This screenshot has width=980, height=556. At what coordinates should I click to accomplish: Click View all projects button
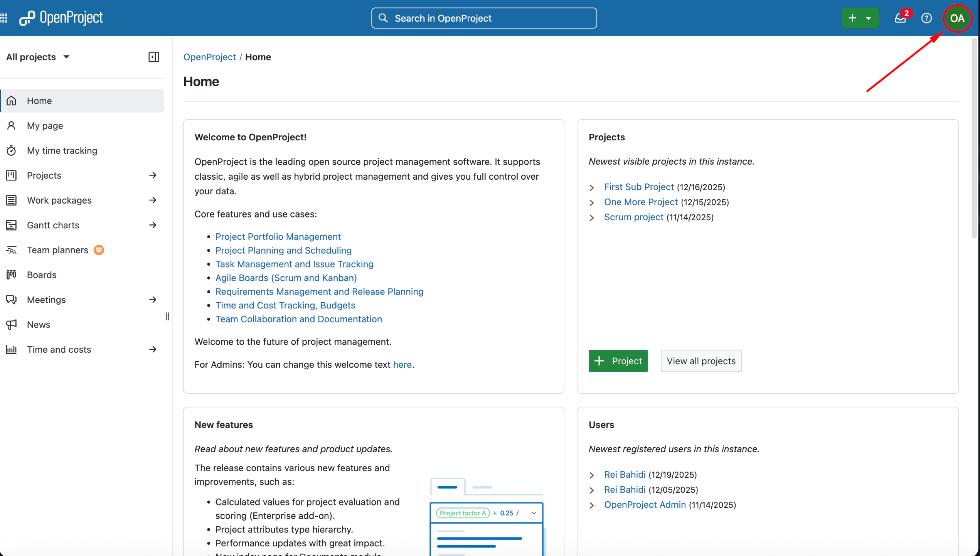tap(701, 361)
